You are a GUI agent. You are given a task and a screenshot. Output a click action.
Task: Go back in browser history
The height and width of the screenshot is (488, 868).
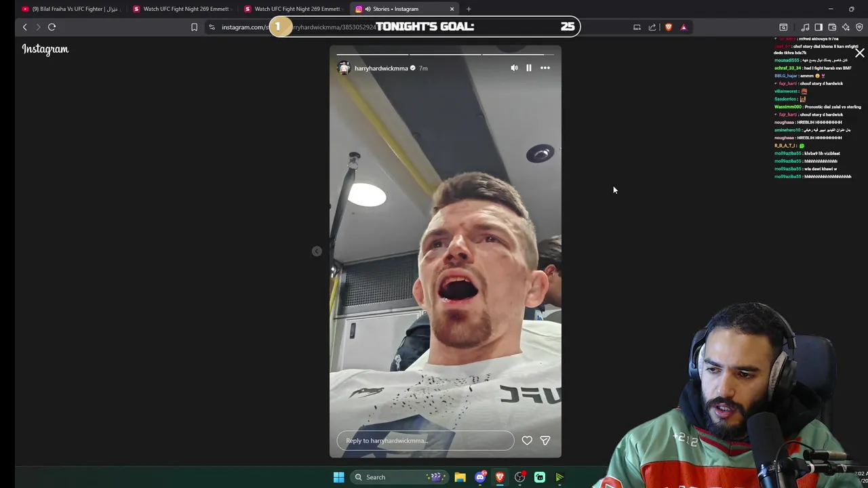pyautogui.click(x=25, y=27)
